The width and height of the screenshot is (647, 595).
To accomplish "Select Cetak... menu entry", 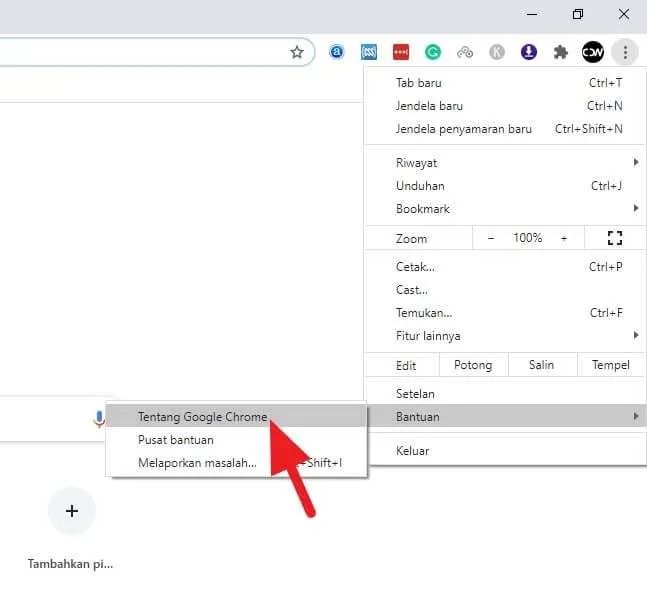I will [x=505, y=267].
